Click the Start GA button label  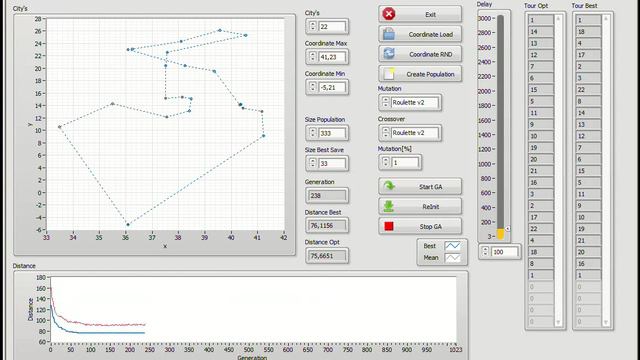click(431, 187)
